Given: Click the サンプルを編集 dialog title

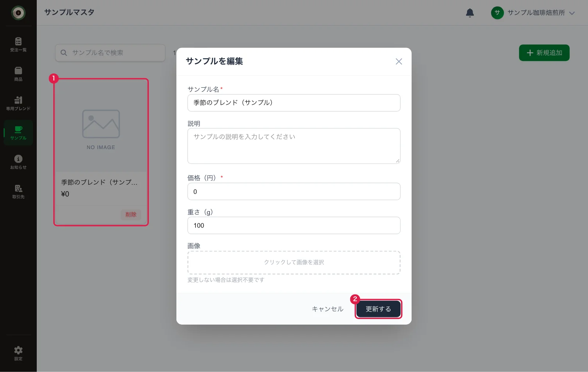Looking at the screenshot, I should click(x=214, y=61).
